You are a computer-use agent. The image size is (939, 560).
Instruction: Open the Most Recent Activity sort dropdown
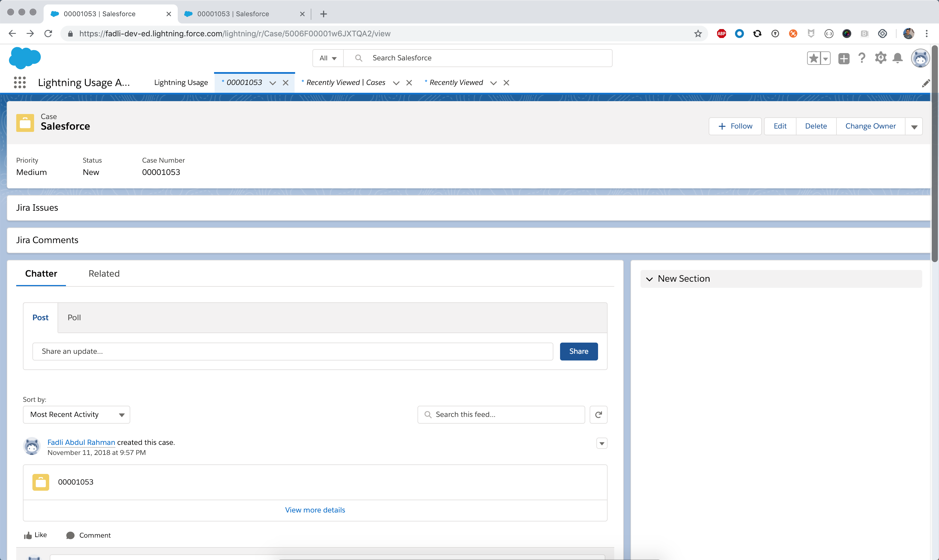(77, 414)
